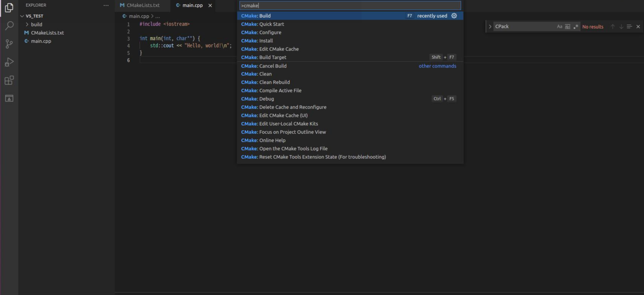Close the main.cpp editor tab

[x=210, y=5]
